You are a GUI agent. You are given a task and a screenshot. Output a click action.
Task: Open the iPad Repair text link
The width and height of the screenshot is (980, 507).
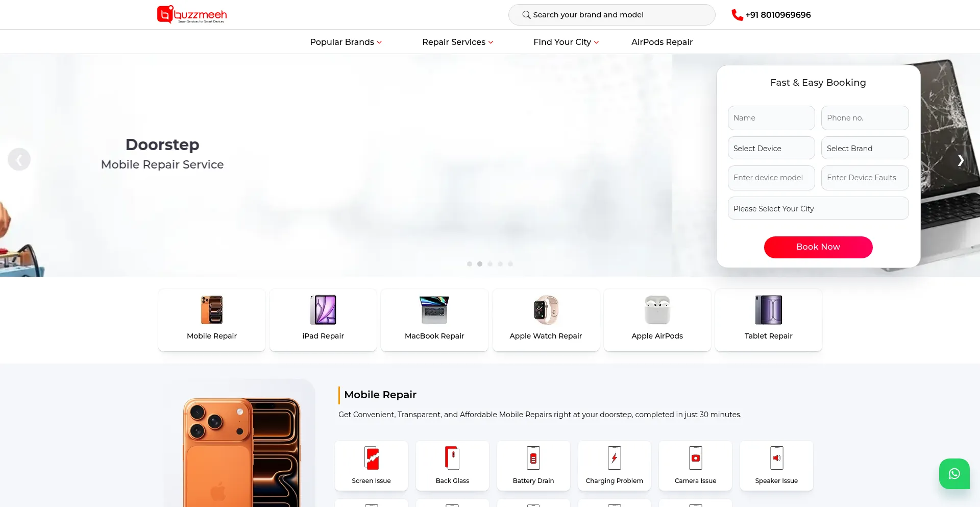coord(323,336)
